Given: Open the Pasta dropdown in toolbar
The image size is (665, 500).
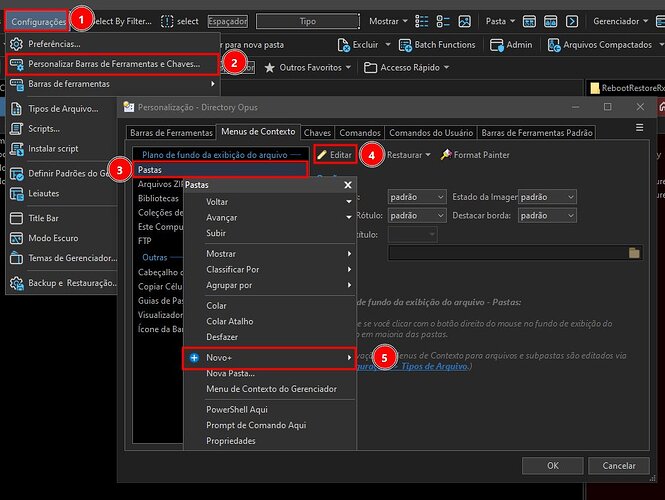Looking at the screenshot, I should pos(500,21).
